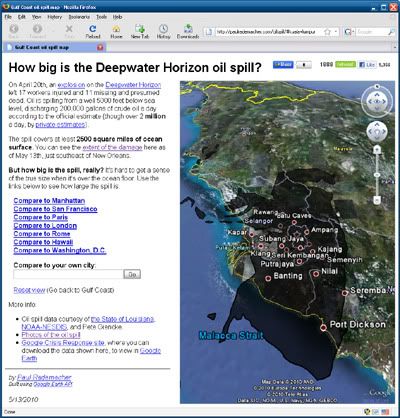The height and width of the screenshot is (418, 400).
Task: Open the Edit menu
Action: coord(22,17)
